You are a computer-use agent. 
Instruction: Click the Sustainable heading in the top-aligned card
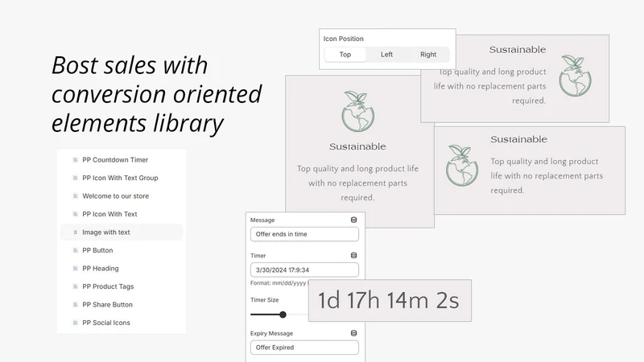click(357, 146)
